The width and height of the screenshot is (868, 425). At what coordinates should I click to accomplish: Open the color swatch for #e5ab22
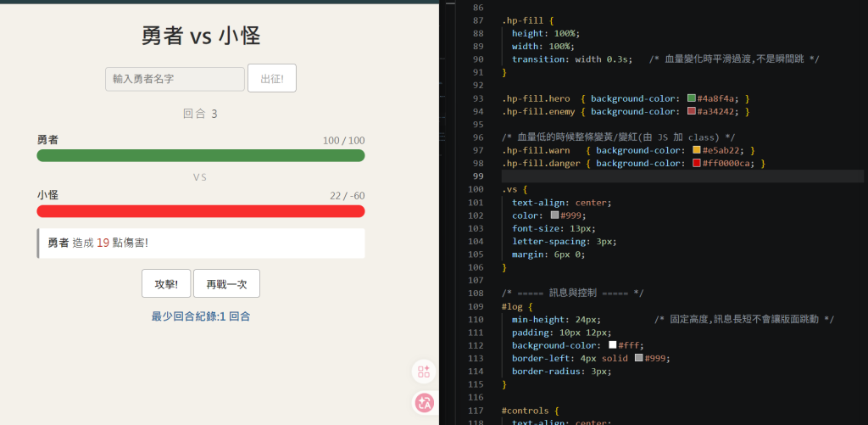697,150
